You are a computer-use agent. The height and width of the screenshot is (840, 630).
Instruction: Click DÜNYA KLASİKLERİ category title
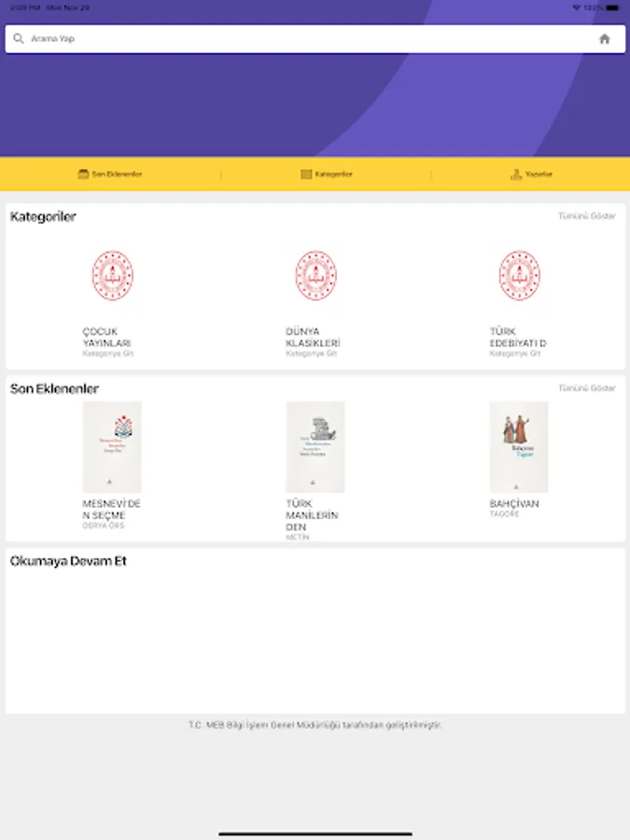[x=313, y=337]
